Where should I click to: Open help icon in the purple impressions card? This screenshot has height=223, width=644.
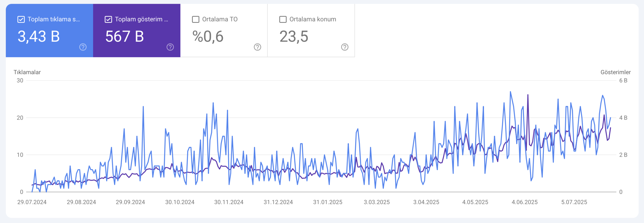(x=170, y=47)
